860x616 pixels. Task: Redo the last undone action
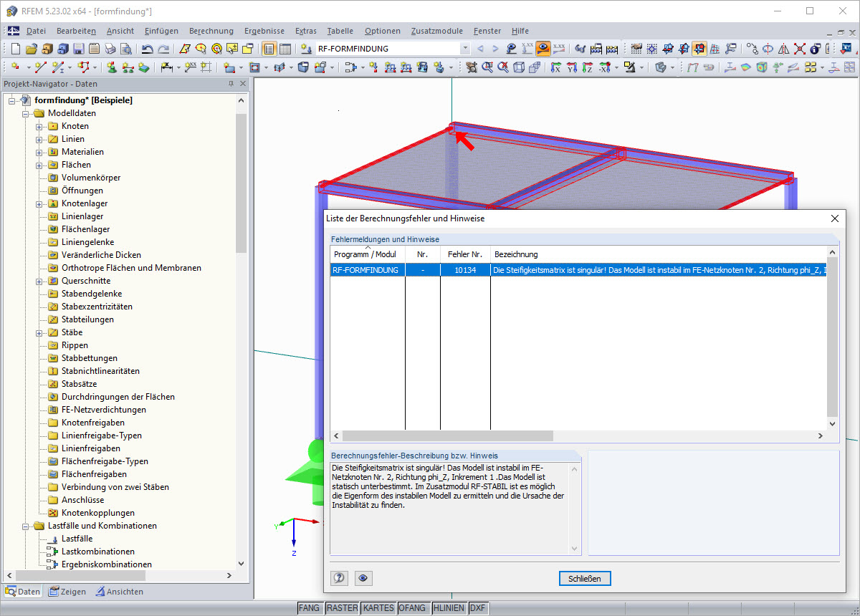point(163,49)
